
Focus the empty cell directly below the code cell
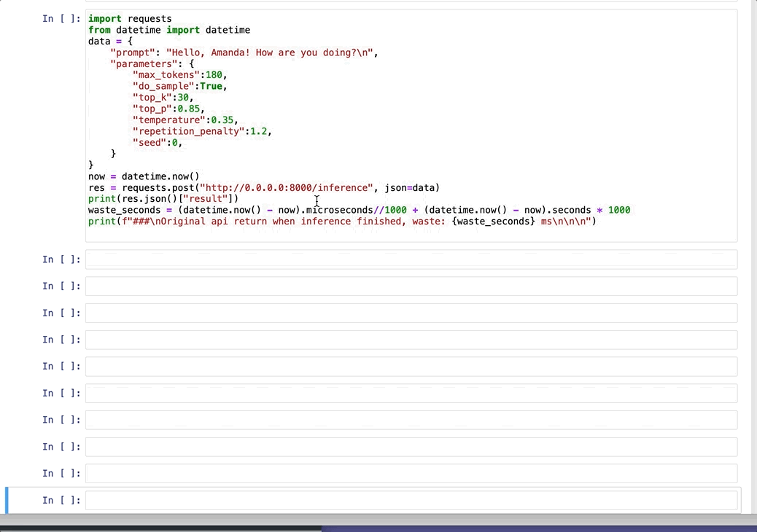(411, 259)
